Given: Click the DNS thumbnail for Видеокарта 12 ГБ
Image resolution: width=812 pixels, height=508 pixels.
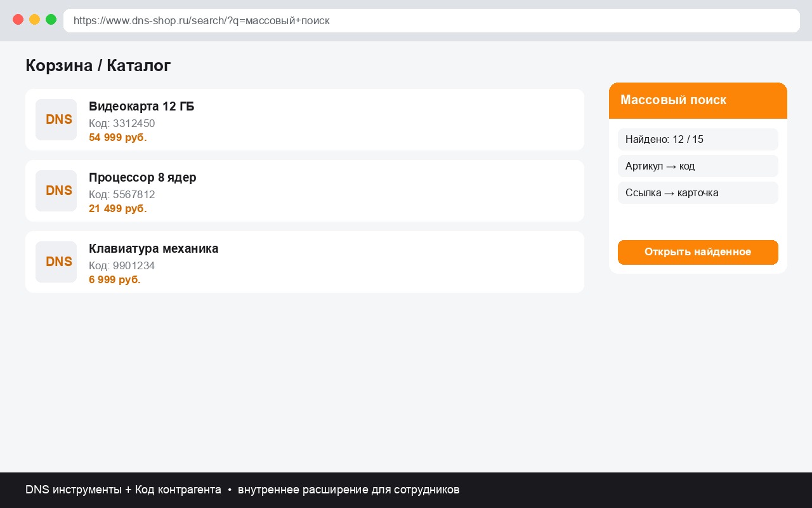Looking at the screenshot, I should (56, 119).
